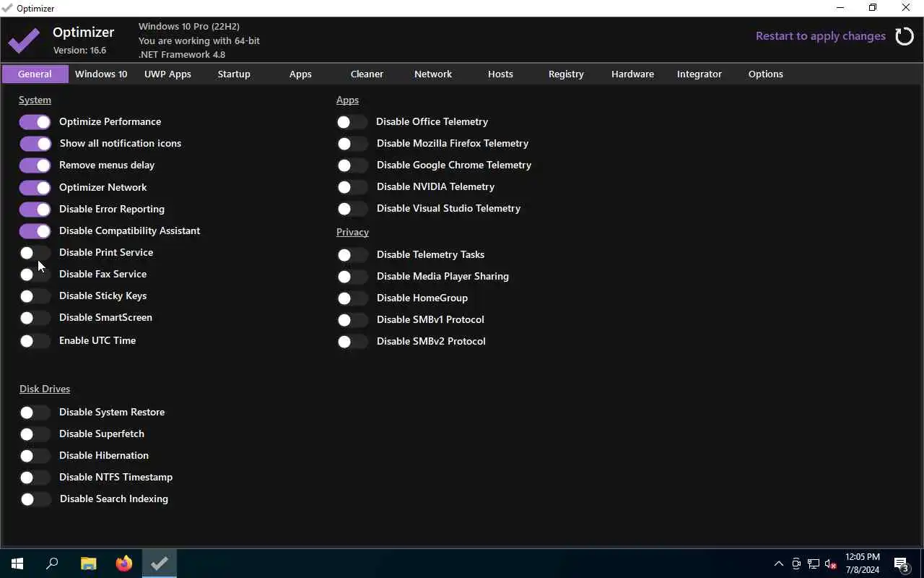Switch to Registry tab
924x578 pixels.
click(566, 74)
